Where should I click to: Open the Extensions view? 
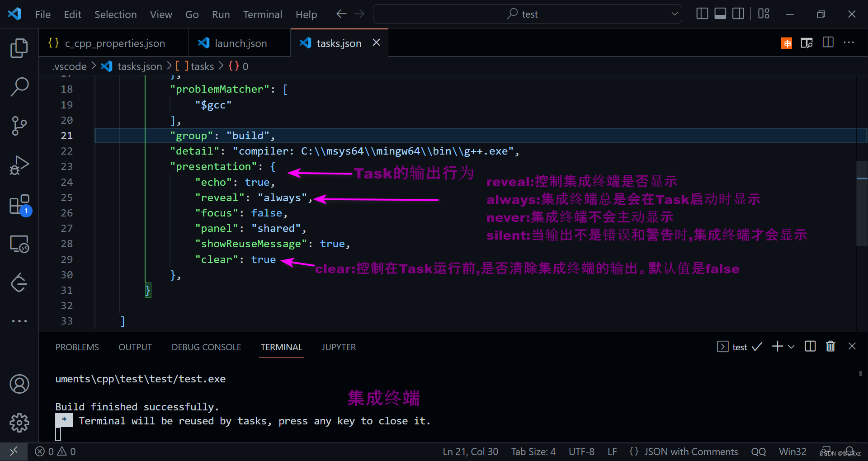(x=20, y=205)
